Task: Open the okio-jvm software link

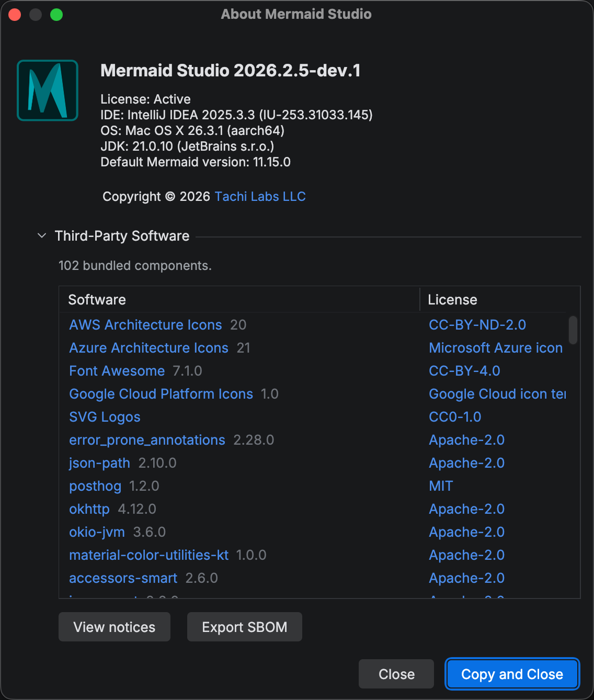Action: click(97, 532)
